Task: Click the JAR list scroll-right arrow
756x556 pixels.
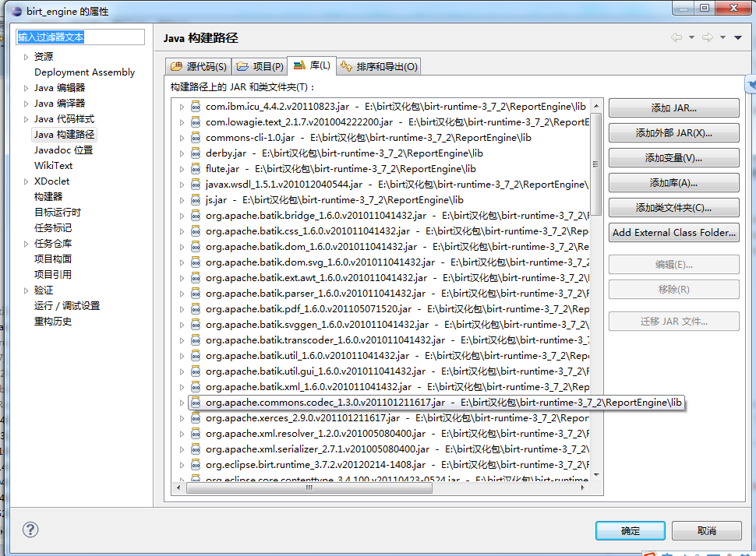Action: pyautogui.click(x=582, y=487)
